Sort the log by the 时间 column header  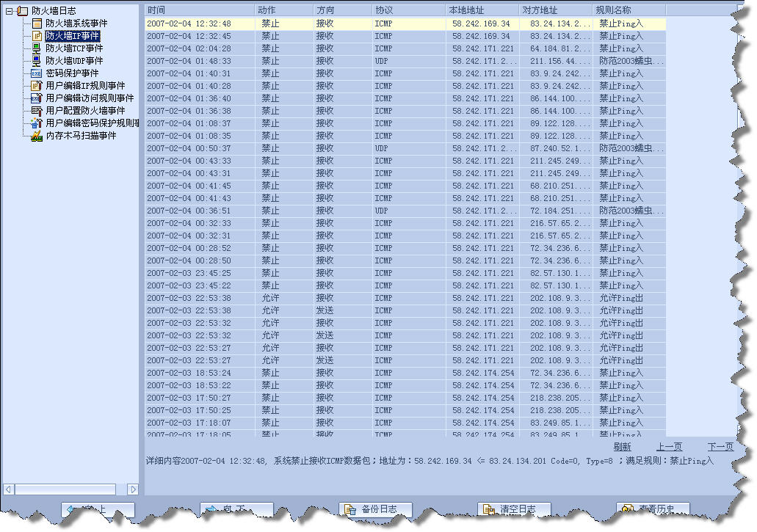tap(200, 10)
